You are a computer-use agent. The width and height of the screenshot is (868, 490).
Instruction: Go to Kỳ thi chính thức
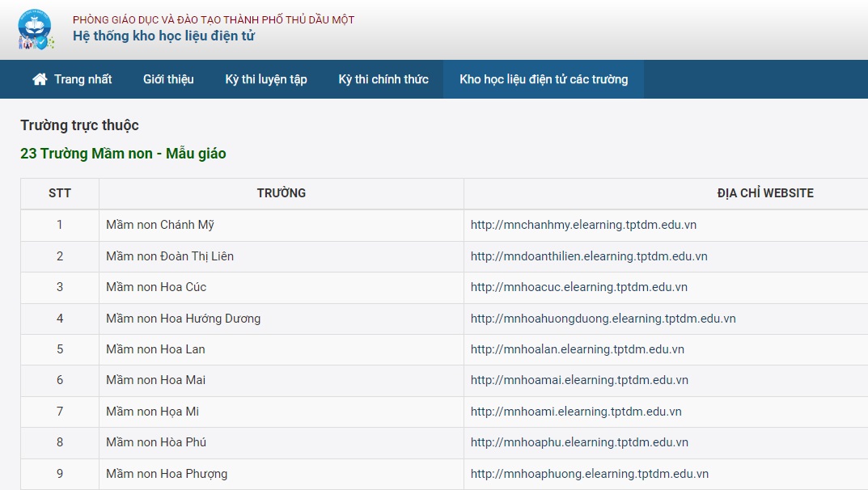(383, 79)
